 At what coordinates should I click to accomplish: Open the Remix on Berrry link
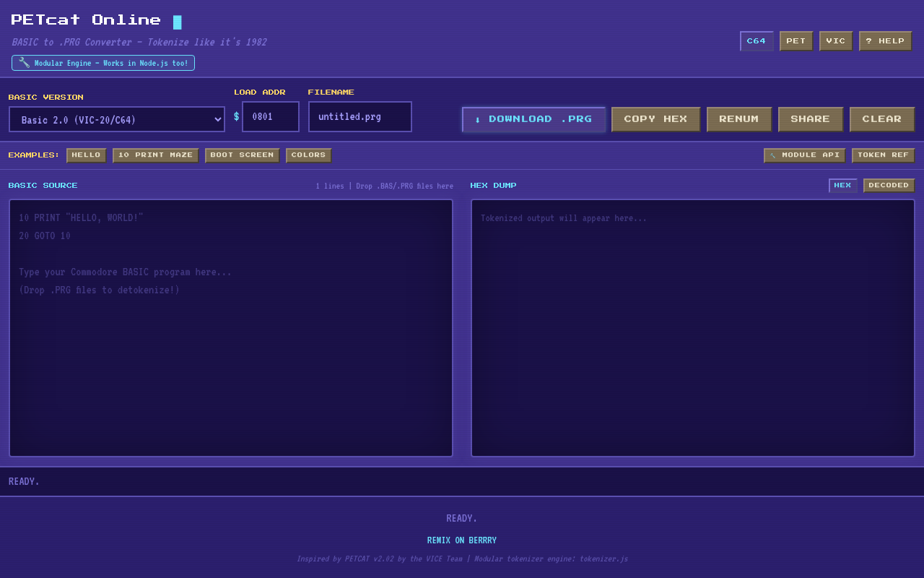pyautogui.click(x=462, y=540)
